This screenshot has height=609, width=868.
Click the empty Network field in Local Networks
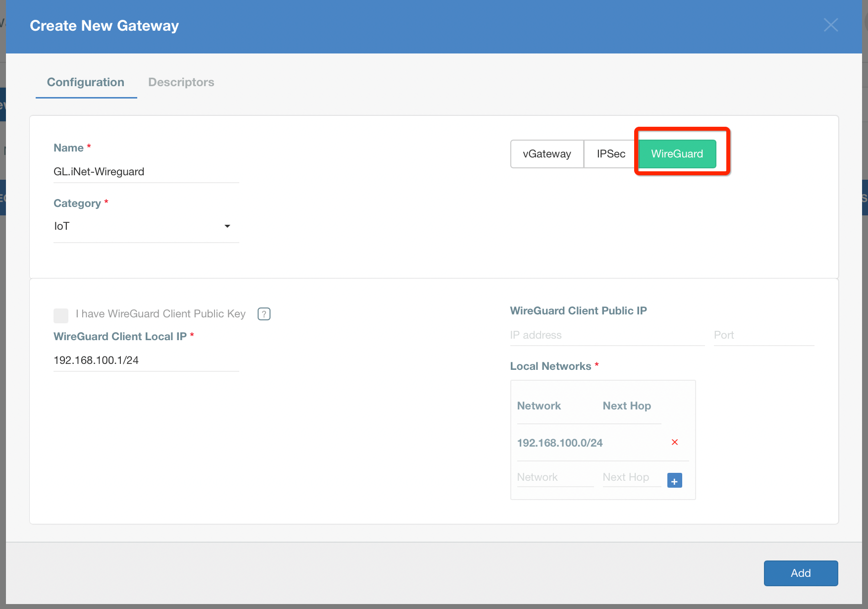(x=554, y=477)
